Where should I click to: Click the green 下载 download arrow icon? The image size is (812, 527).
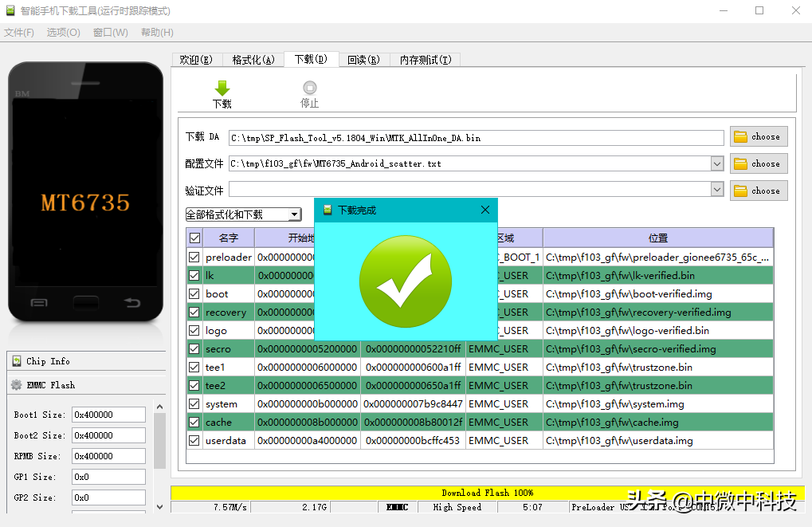pyautogui.click(x=222, y=89)
